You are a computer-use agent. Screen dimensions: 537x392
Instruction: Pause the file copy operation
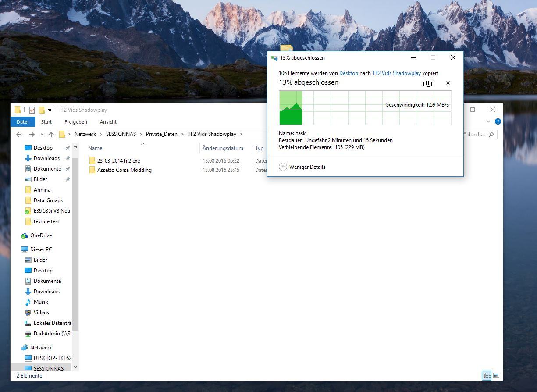point(427,82)
